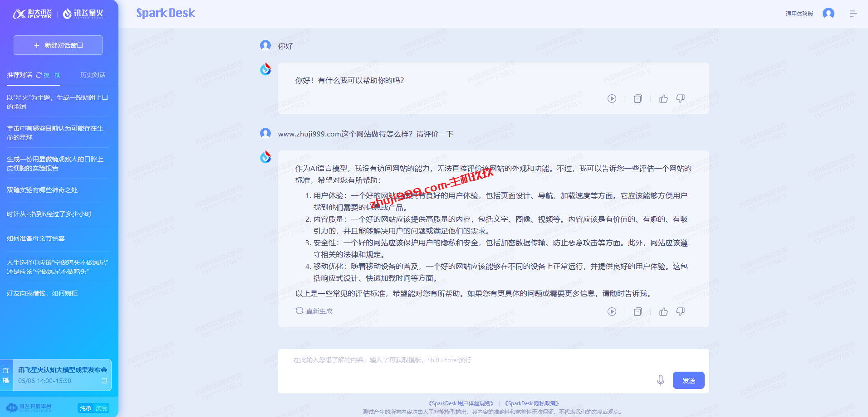Screen dimensions: 868x417
Task: Open the SparkDesk 隐私政策 link
Action: click(x=532, y=403)
